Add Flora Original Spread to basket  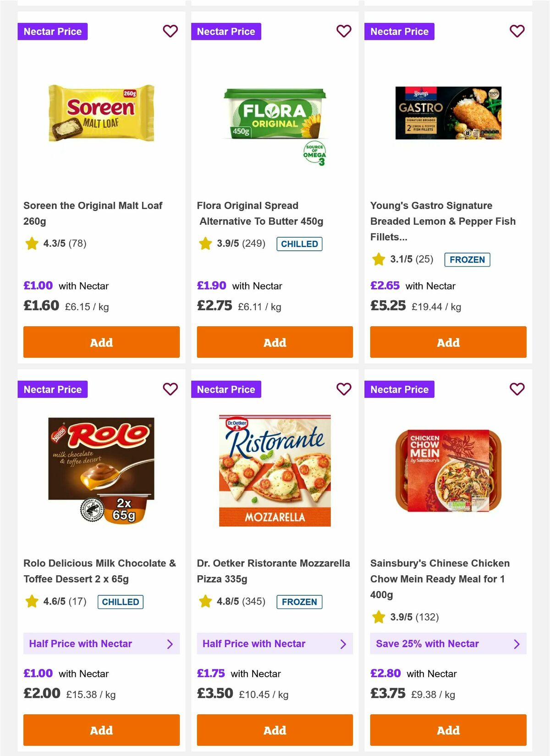coord(275,342)
